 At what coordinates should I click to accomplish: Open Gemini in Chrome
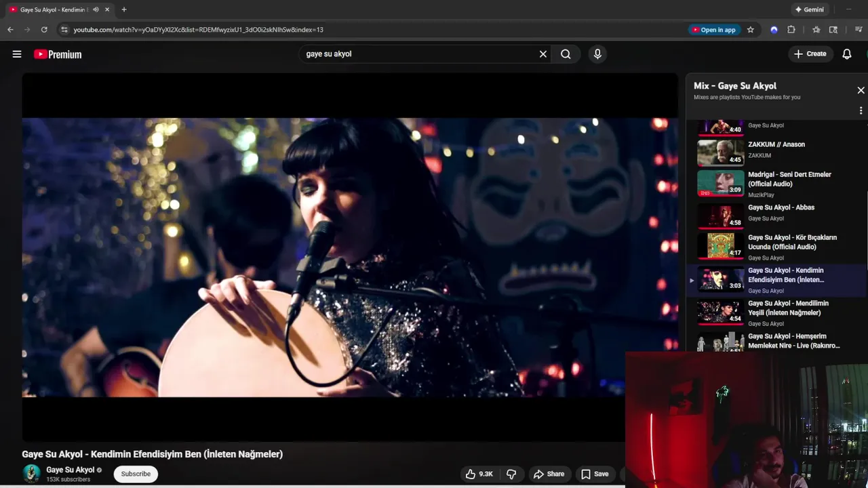point(809,9)
